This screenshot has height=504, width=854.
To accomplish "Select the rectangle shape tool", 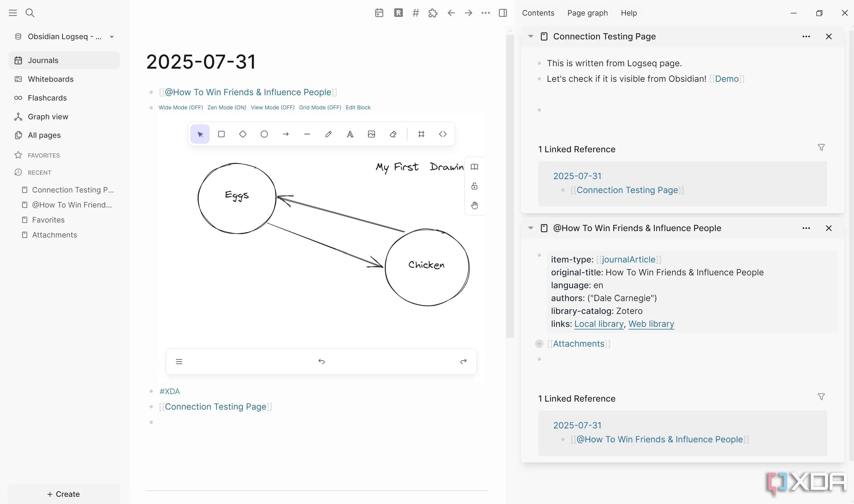I will click(221, 134).
